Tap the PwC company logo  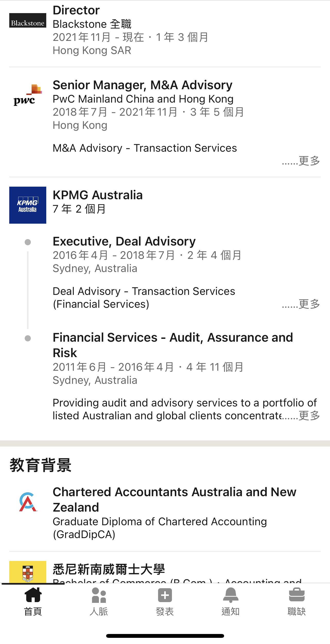coord(28,95)
